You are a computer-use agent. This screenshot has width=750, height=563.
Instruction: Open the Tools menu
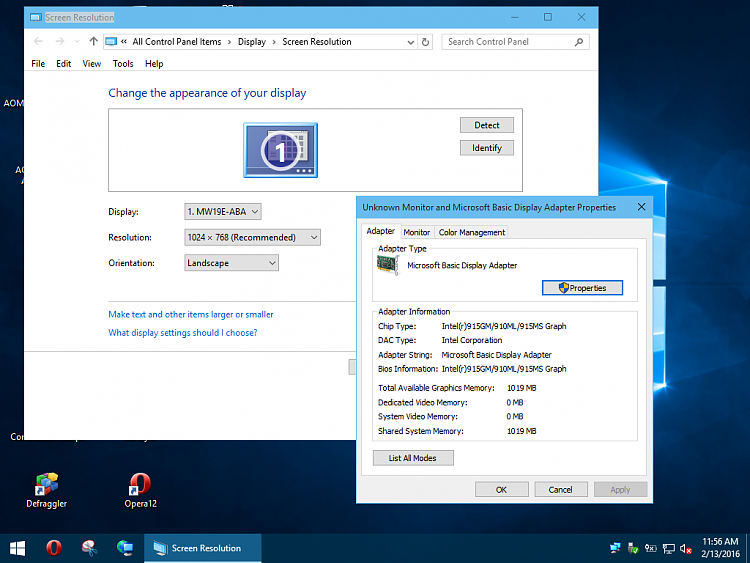(x=123, y=64)
